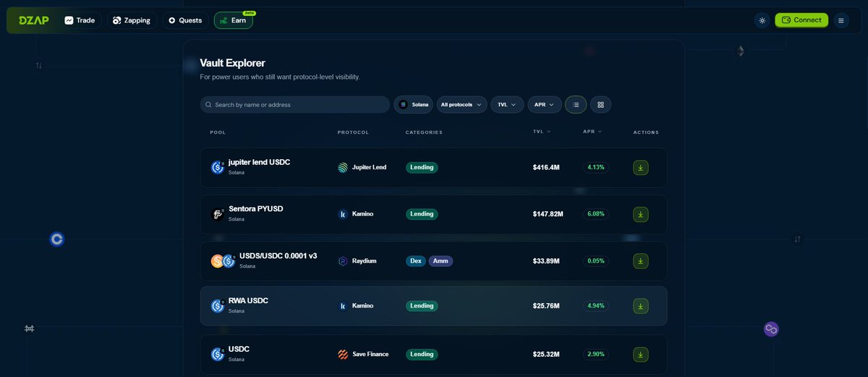
Task: Click the $25.76M TVL value
Action: click(546, 306)
